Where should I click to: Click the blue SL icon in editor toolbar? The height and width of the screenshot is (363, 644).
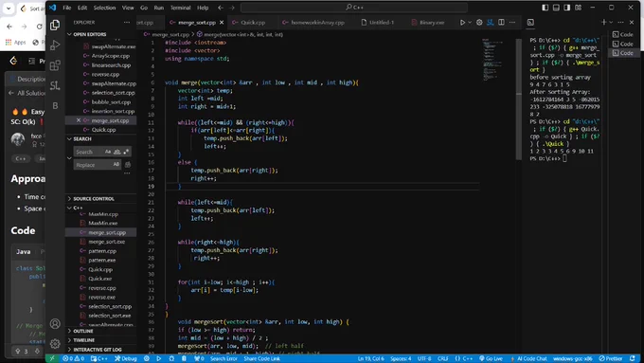491,22
